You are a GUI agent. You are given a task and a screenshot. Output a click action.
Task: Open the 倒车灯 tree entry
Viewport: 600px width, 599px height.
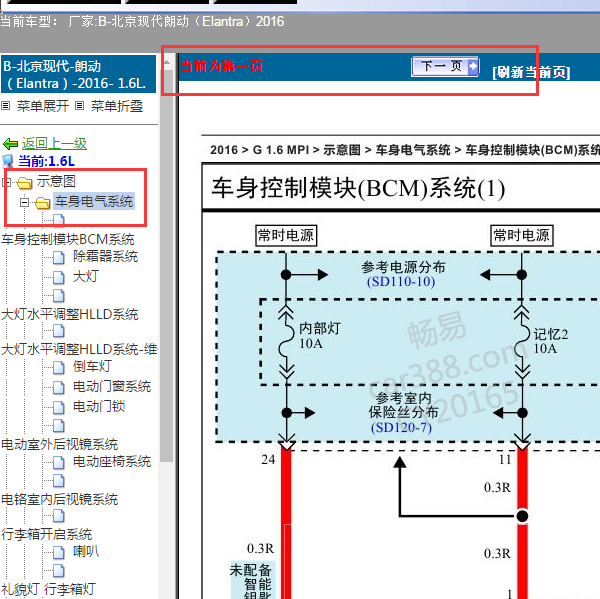(92, 366)
